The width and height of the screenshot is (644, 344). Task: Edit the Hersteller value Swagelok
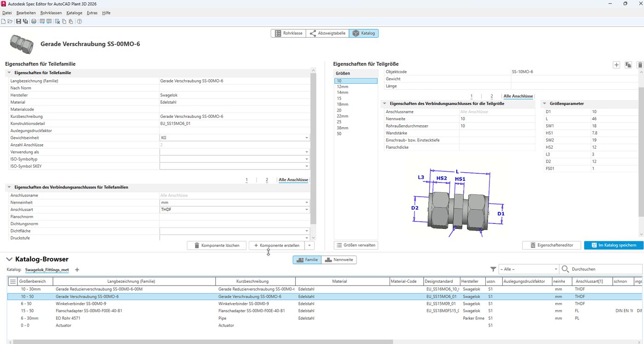tap(234, 95)
